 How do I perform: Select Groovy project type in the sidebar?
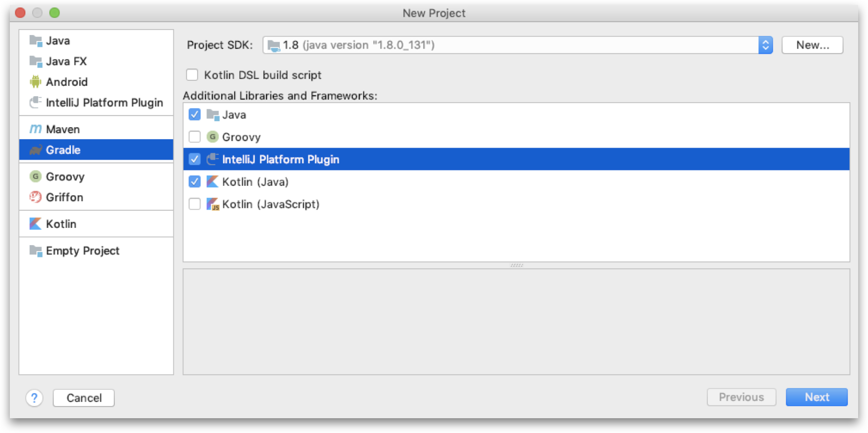[96, 177]
